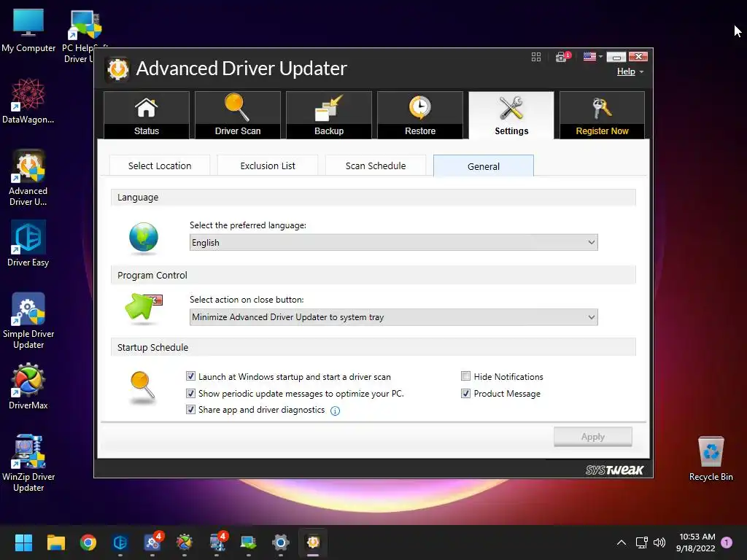The height and width of the screenshot is (560, 747).
Task: Open Google Chrome from taskbar
Action: coord(88,542)
